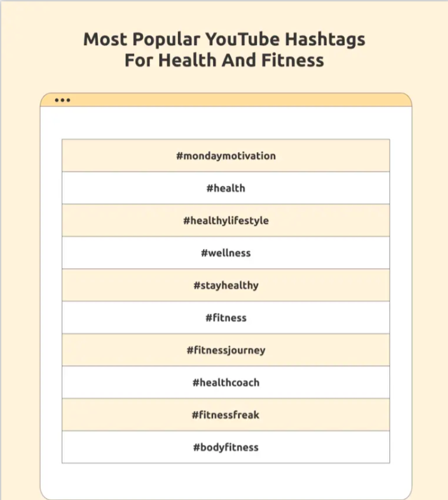Click empty white area below the table
This screenshot has width=448, height=500.
(x=226, y=479)
